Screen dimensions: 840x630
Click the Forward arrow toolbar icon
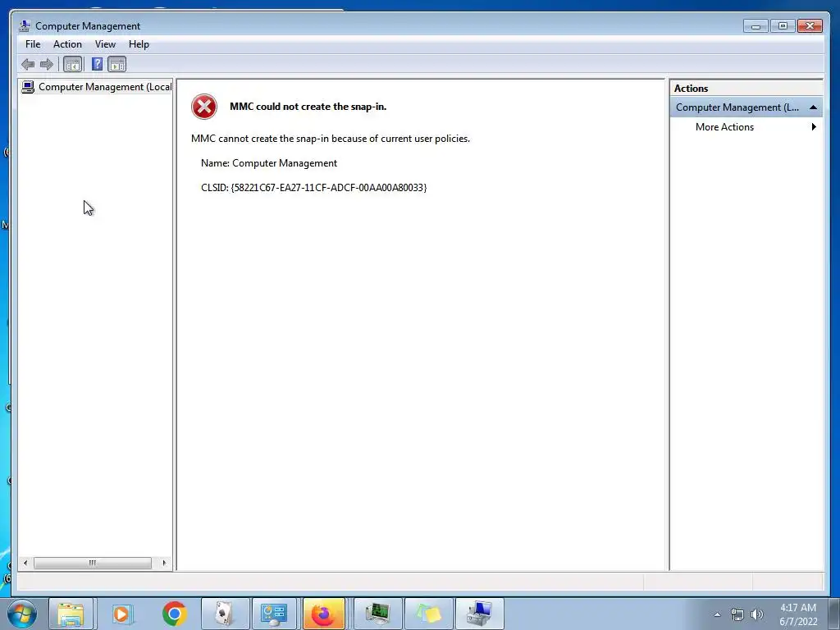click(x=47, y=65)
